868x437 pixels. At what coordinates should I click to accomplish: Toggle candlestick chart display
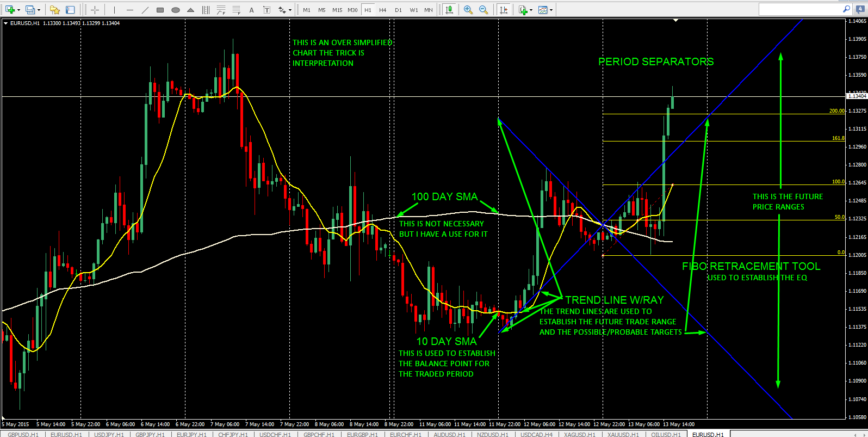point(449,10)
